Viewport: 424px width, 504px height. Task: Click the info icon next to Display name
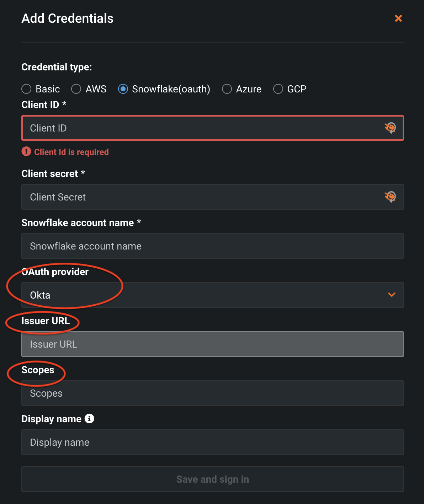click(89, 419)
